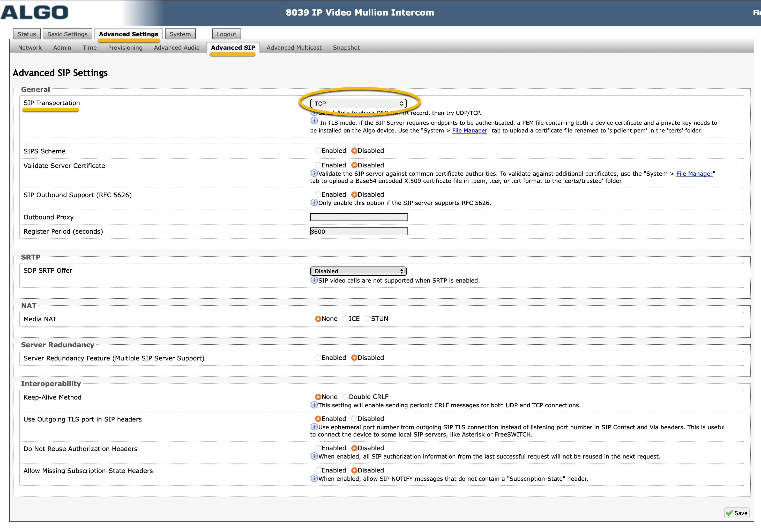Screen dimensions: 761x532
Task: Enable SIPS Scheme
Action: point(318,151)
